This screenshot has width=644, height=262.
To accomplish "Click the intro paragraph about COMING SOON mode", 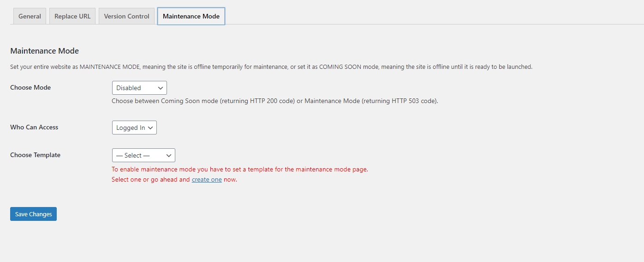I will [x=271, y=67].
